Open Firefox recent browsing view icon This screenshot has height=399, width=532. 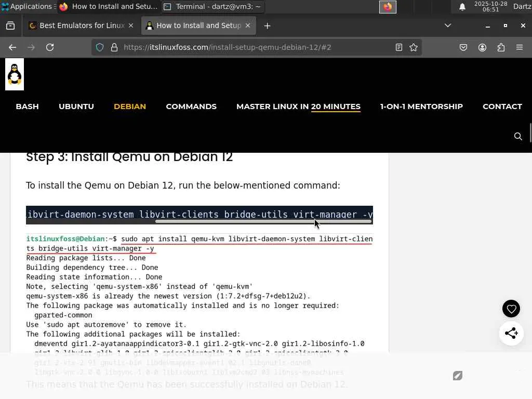(10, 26)
